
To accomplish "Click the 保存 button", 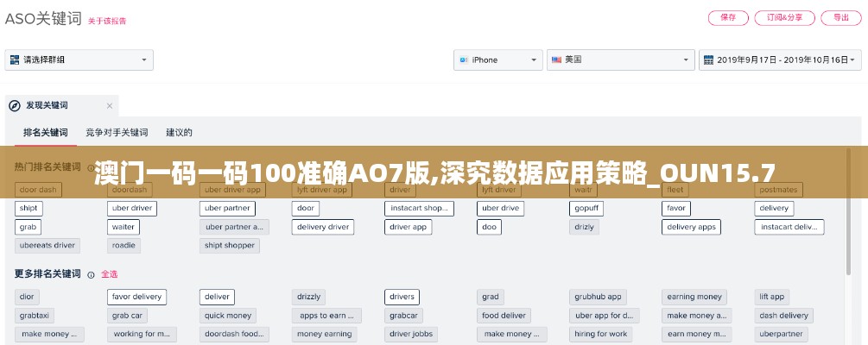I will (727, 17).
